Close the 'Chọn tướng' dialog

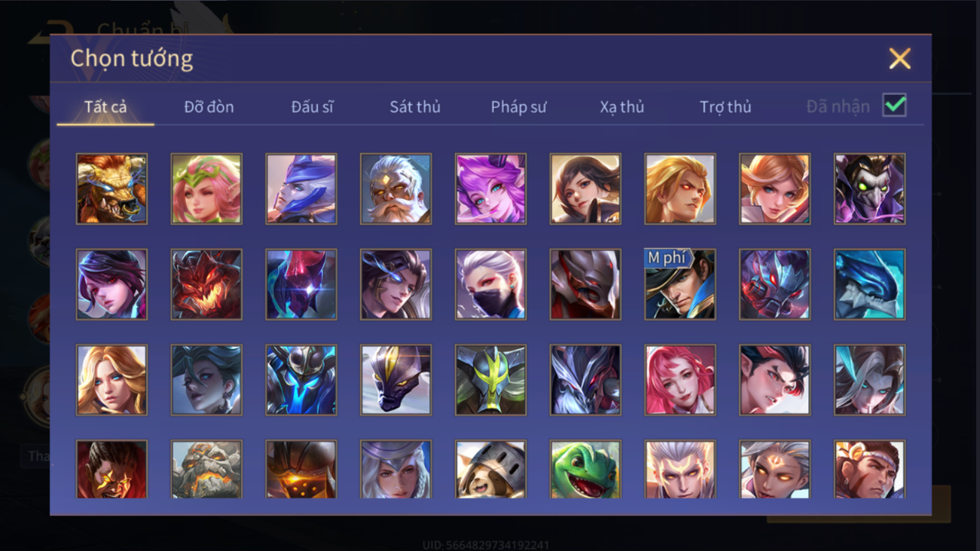(899, 59)
